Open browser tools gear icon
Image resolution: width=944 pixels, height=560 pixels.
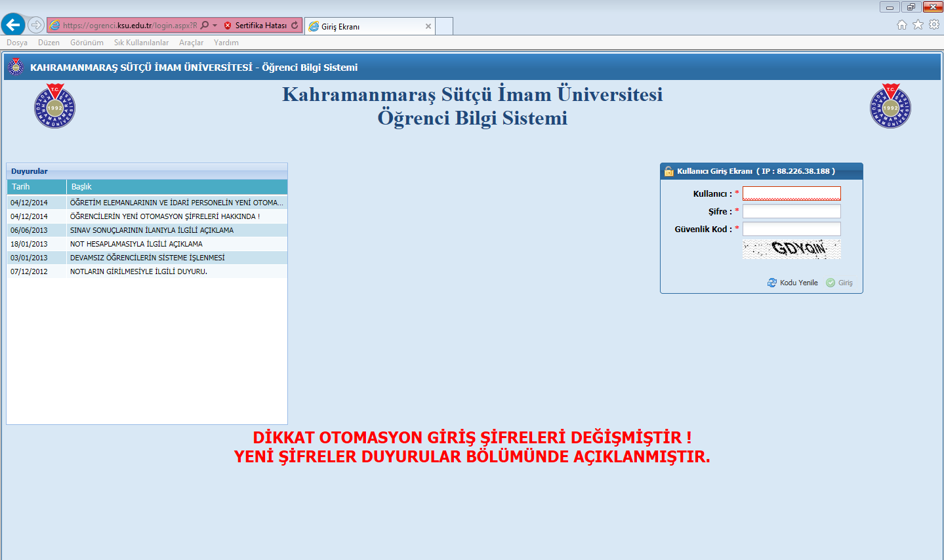pos(934,24)
